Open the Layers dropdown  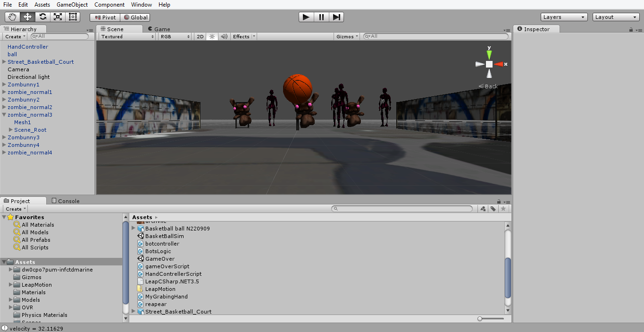[x=564, y=17]
